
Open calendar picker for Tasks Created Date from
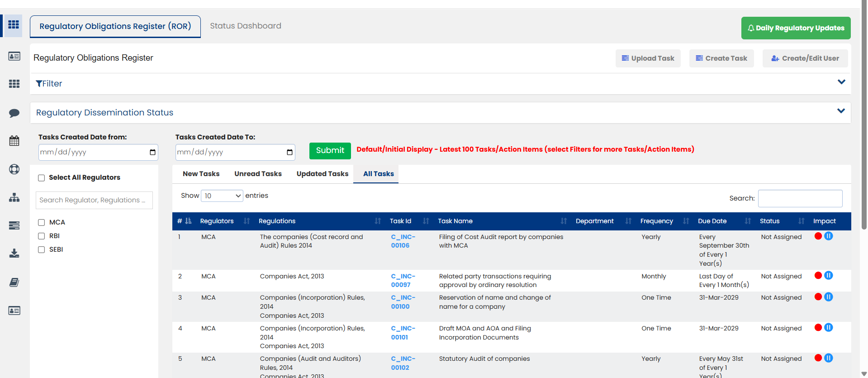[152, 152]
